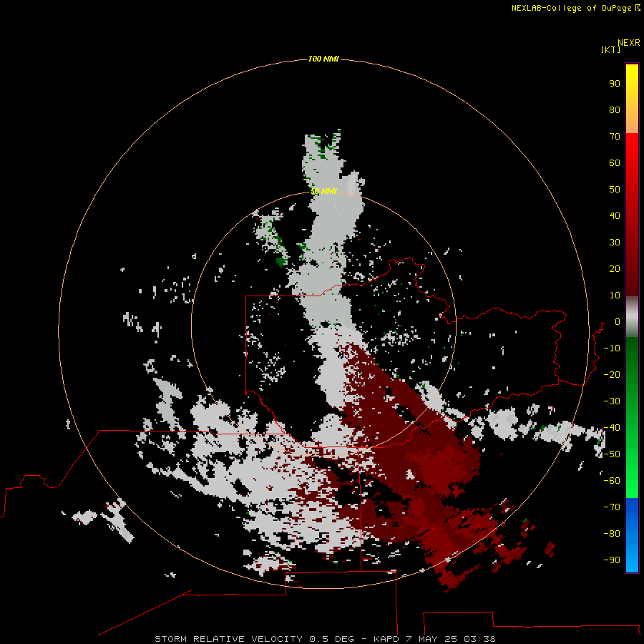Click the positive 90 knot scale label
644x644 pixels.
(x=615, y=84)
